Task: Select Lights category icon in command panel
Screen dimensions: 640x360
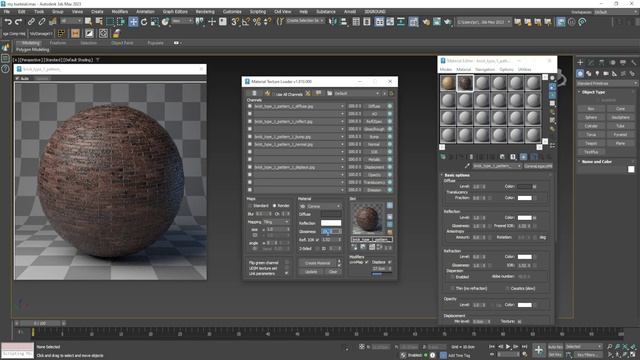Action: [x=597, y=73]
